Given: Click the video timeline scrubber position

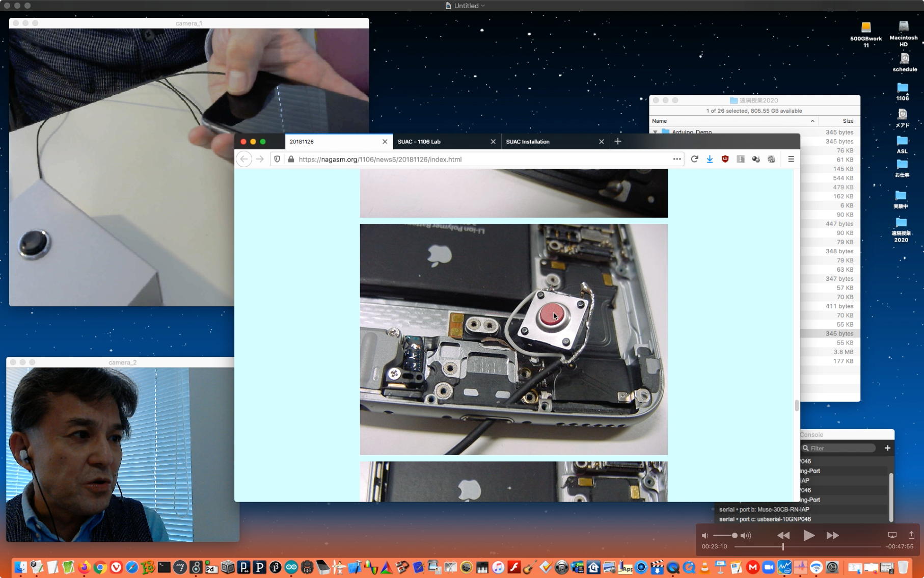Looking at the screenshot, I should [783, 546].
